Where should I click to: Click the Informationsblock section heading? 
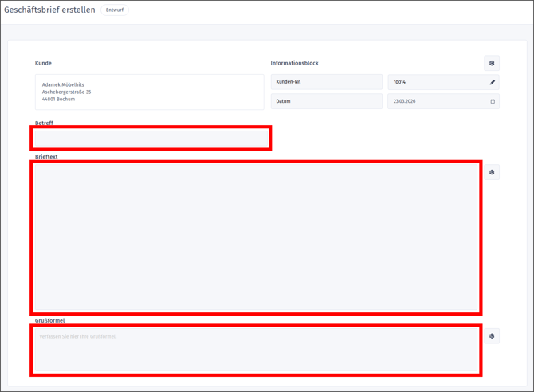click(x=294, y=63)
